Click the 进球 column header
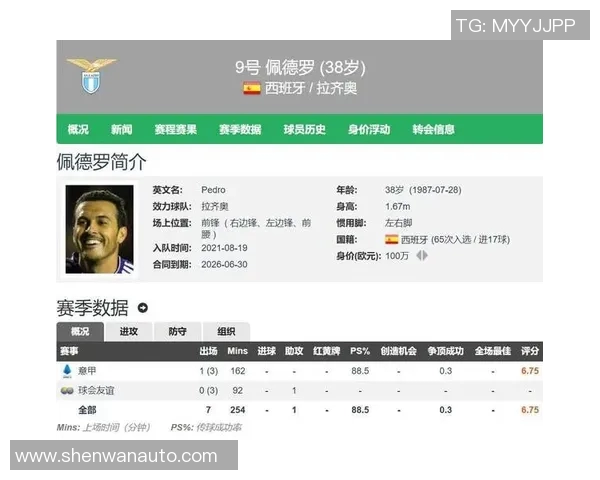 point(267,351)
